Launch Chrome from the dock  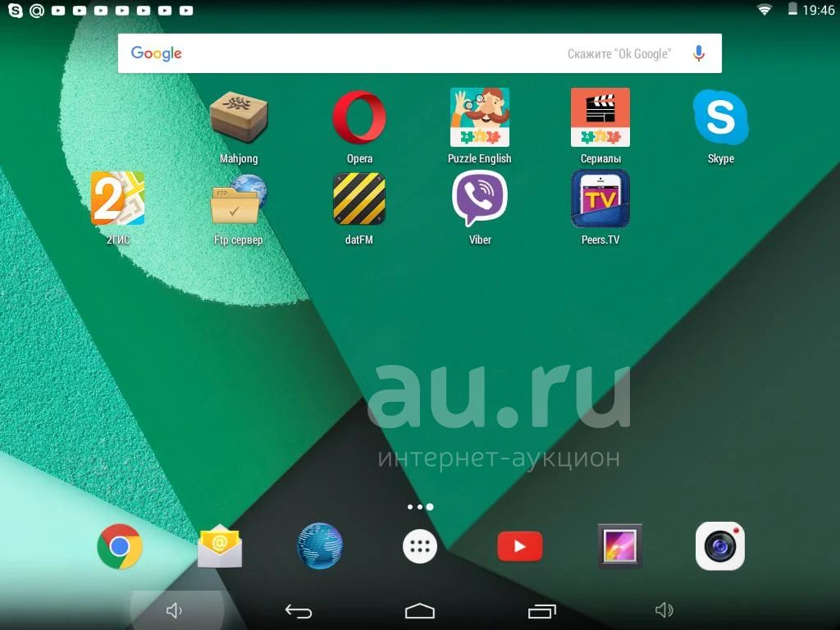tap(120, 546)
